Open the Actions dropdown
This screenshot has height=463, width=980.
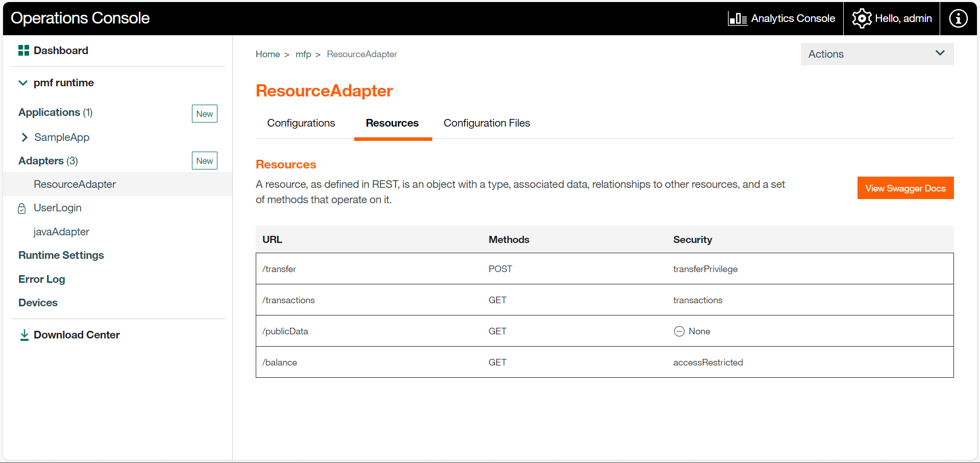click(x=877, y=54)
